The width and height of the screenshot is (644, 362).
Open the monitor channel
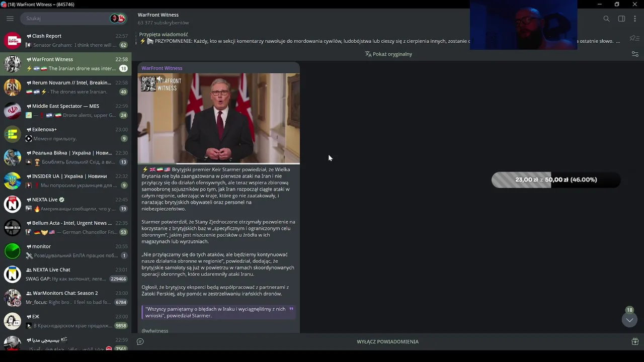click(x=66, y=251)
